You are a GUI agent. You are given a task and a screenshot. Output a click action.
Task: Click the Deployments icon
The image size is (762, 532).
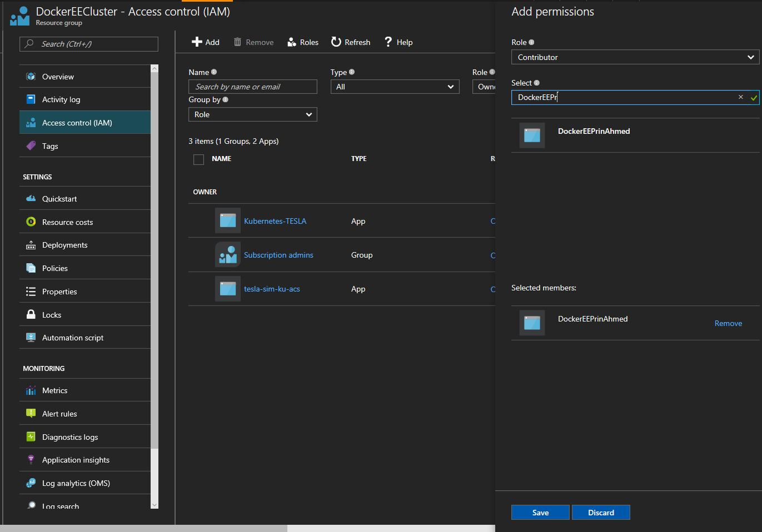(31, 245)
